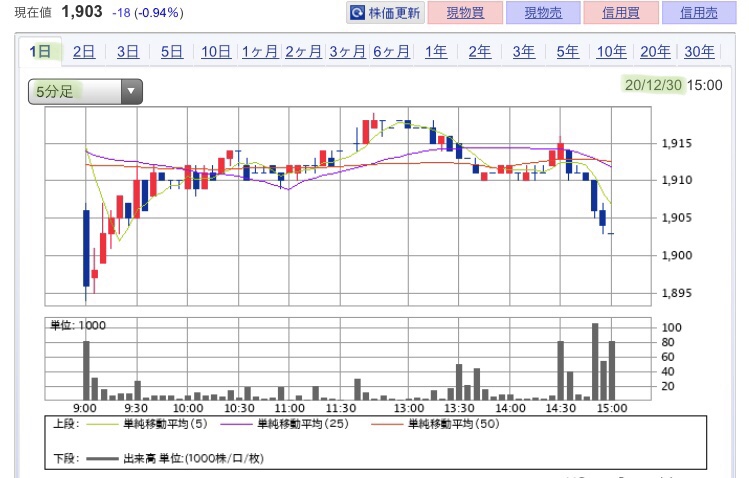
Task: Click the tallest volume bar near 14:50
Action: [x=595, y=361]
